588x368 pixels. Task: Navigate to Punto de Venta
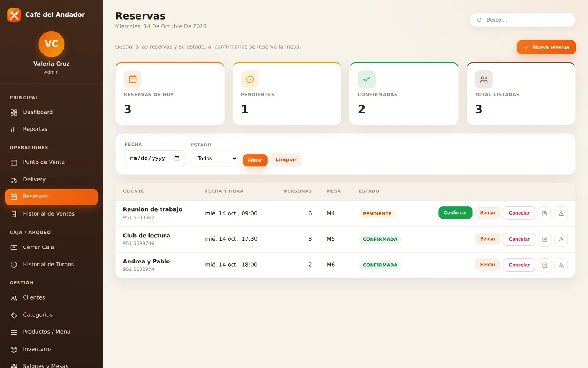[x=51, y=162]
